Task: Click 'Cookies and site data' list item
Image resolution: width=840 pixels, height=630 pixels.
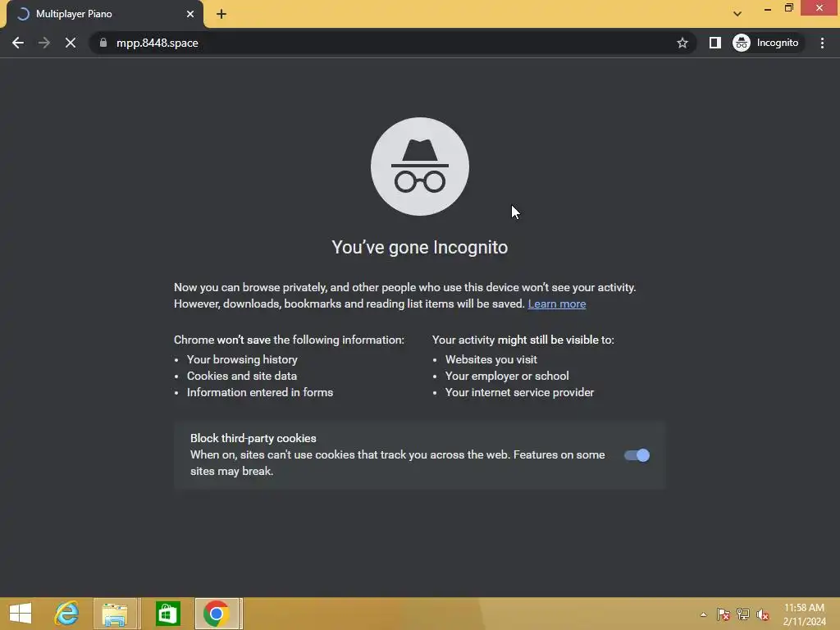Action: tap(242, 376)
